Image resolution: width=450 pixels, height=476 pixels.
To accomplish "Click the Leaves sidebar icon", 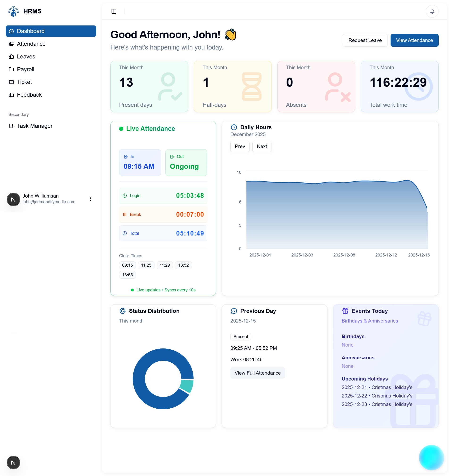I will (x=11, y=56).
